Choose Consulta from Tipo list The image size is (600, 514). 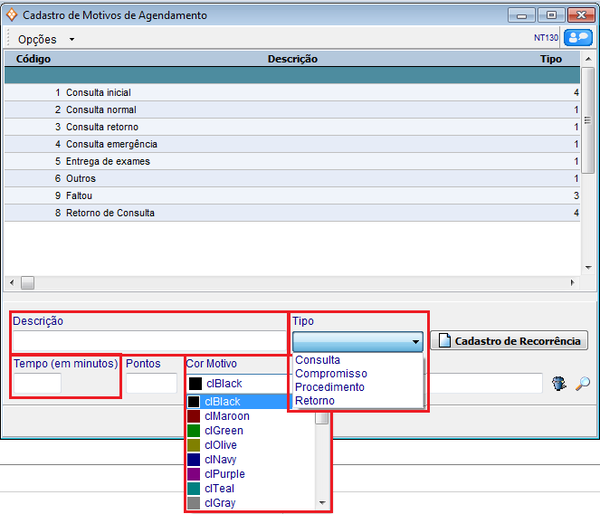click(x=318, y=360)
